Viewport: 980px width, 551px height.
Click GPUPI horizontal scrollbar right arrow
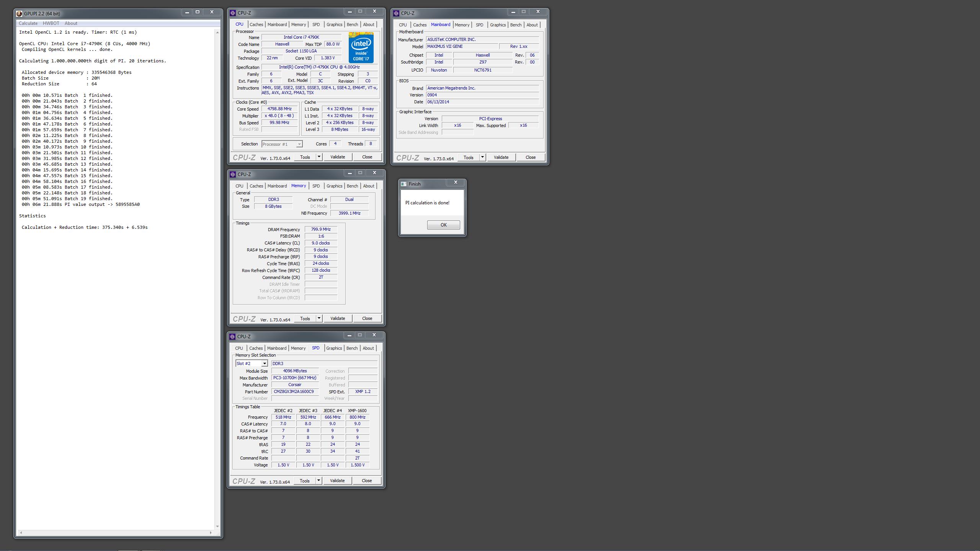211,533
